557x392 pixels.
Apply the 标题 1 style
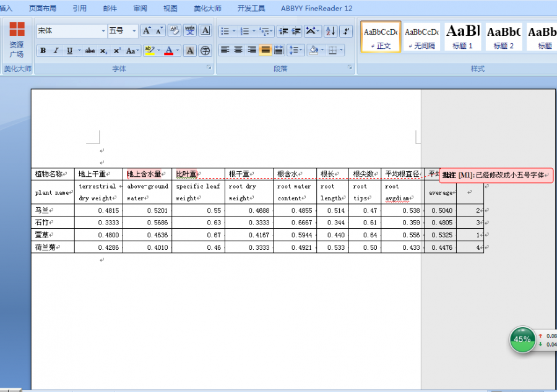coord(462,36)
